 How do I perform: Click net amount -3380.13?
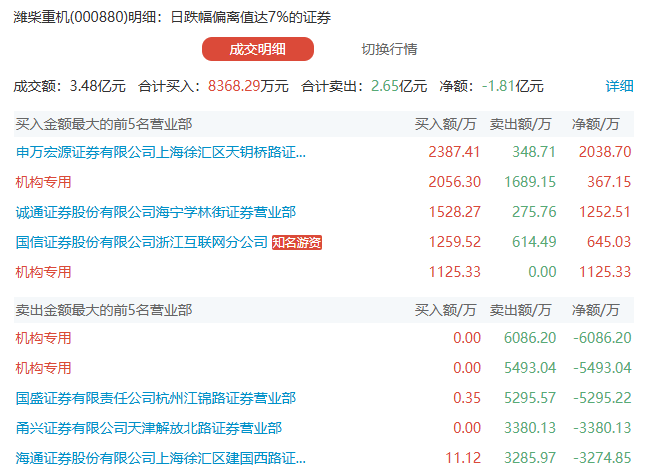pyautogui.click(x=602, y=428)
